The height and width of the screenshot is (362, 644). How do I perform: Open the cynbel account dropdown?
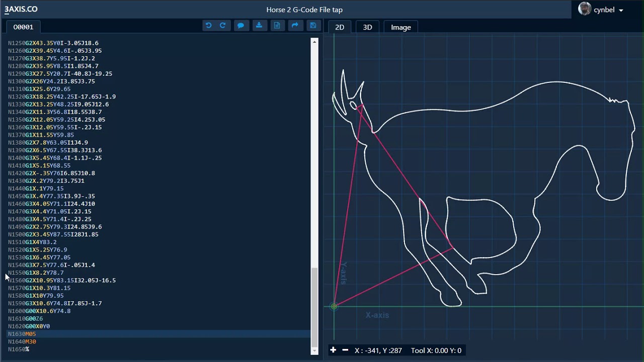608,10
